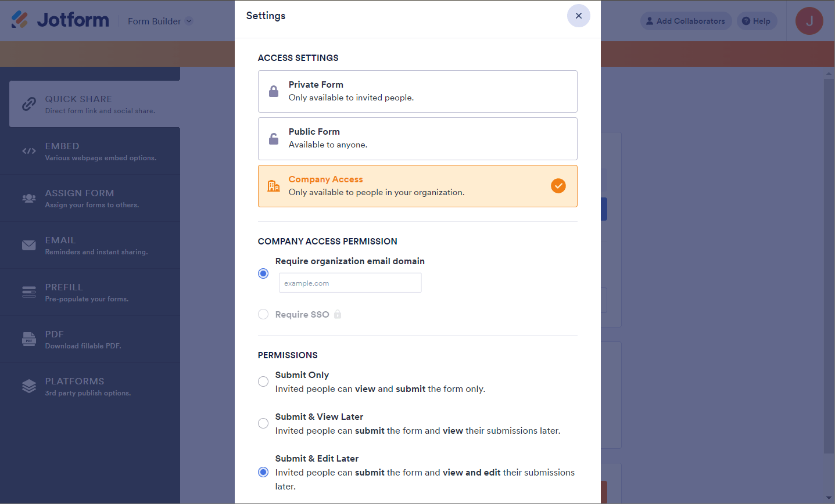Click the Quick Share link icon

point(29,104)
